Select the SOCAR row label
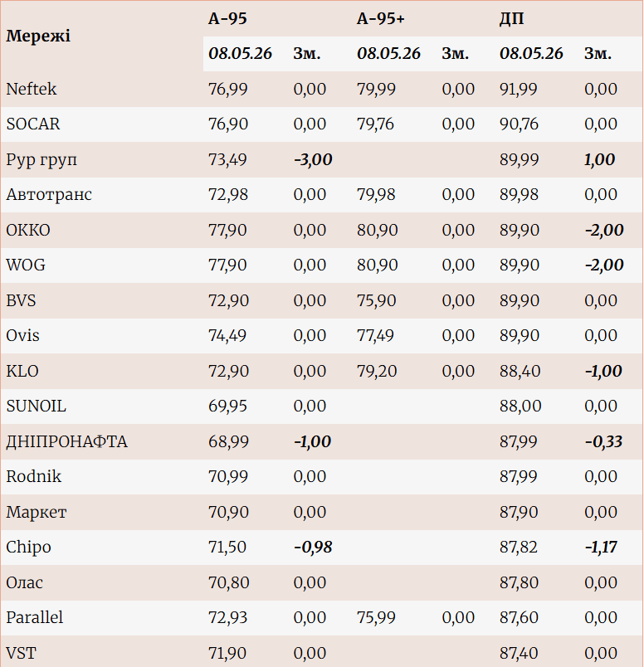Image resolution: width=644 pixels, height=667 pixels. [33, 124]
